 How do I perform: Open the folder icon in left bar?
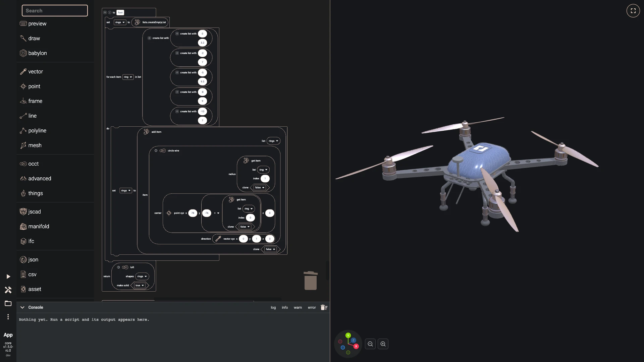8,303
